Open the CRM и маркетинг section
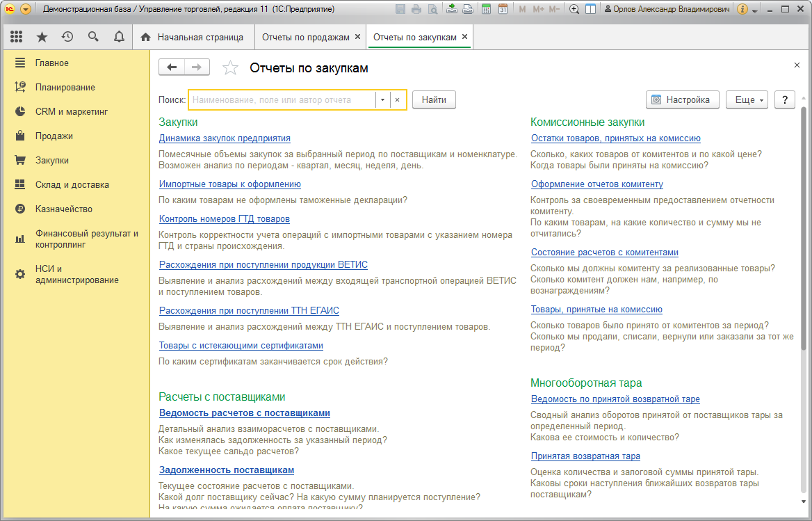This screenshot has width=812, height=521. pos(76,112)
